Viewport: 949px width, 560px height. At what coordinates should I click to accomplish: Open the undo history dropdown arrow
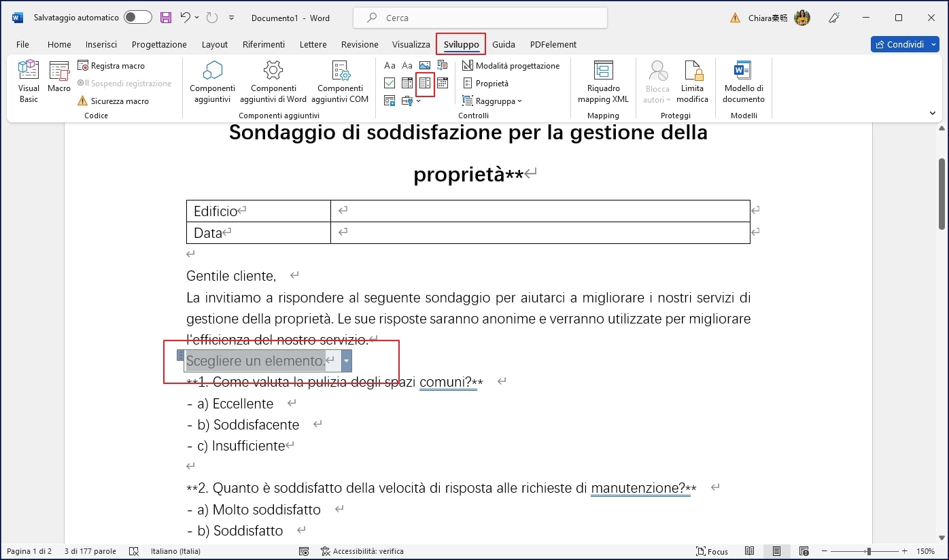(x=197, y=18)
